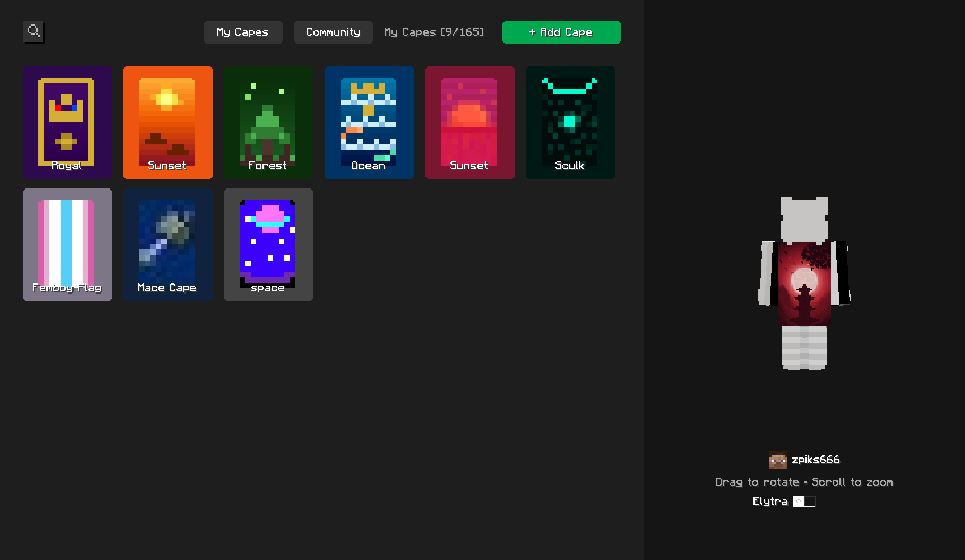
Task: Select the Mace Cape card
Action: pyautogui.click(x=168, y=245)
